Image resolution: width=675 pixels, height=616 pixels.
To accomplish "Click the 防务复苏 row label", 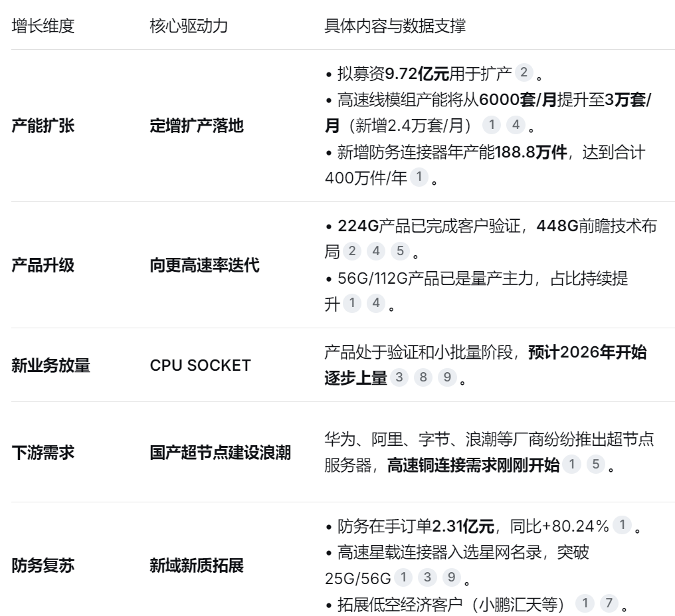I will point(43,565).
